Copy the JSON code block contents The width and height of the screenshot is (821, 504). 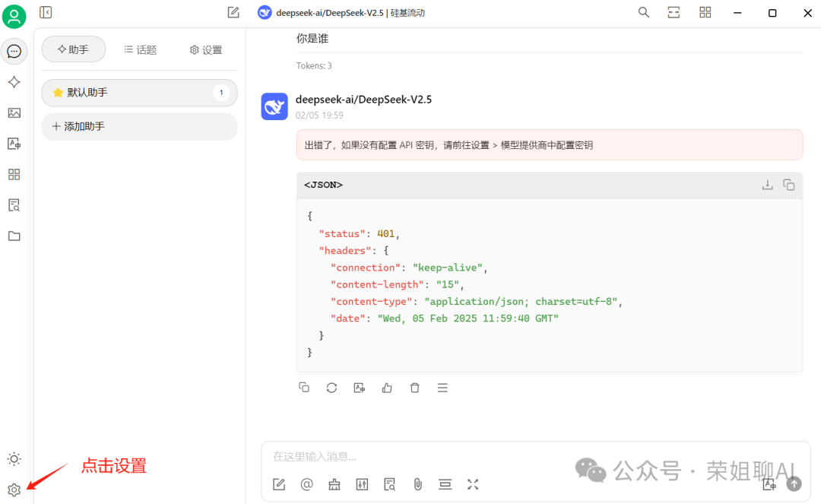pyautogui.click(x=789, y=185)
